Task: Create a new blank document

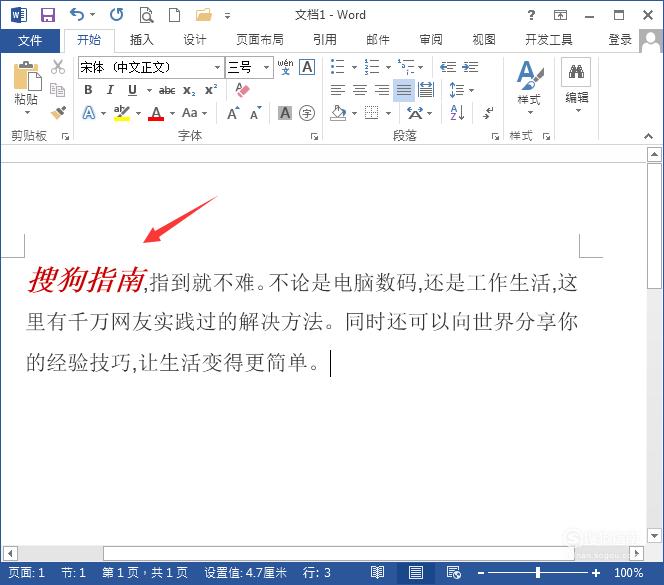Action: point(174,15)
